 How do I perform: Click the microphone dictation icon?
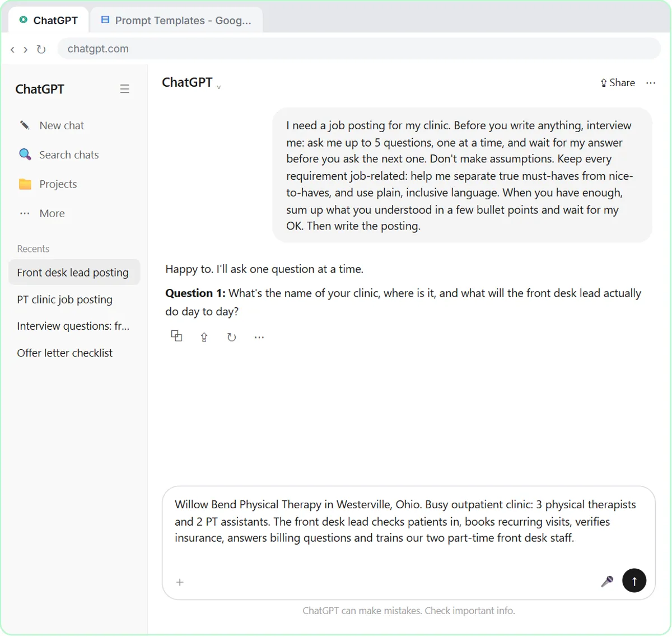607,581
